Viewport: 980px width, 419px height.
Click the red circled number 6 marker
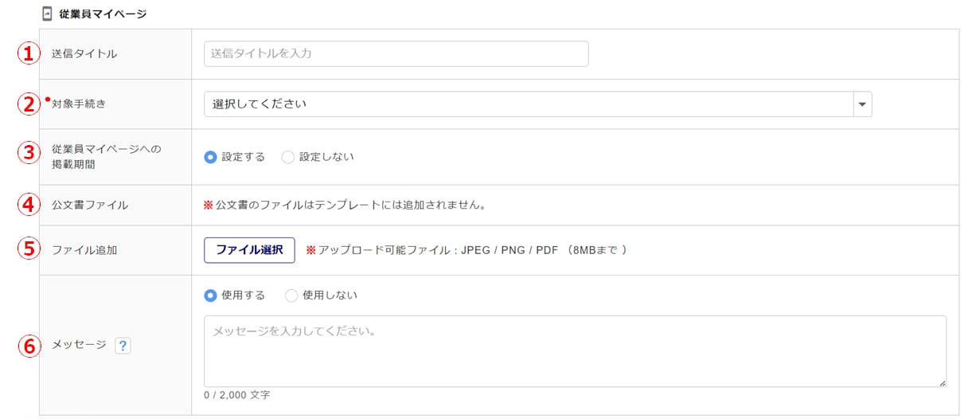(x=29, y=346)
